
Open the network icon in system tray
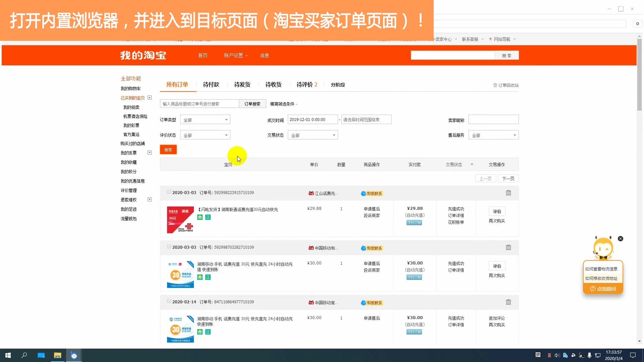(598, 355)
